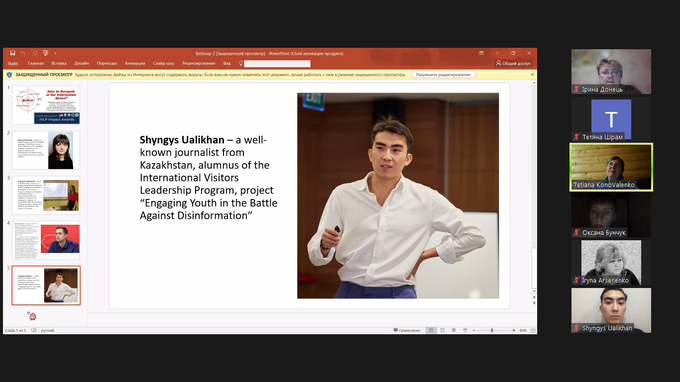Toggle the Примечания notes pane

click(407, 330)
